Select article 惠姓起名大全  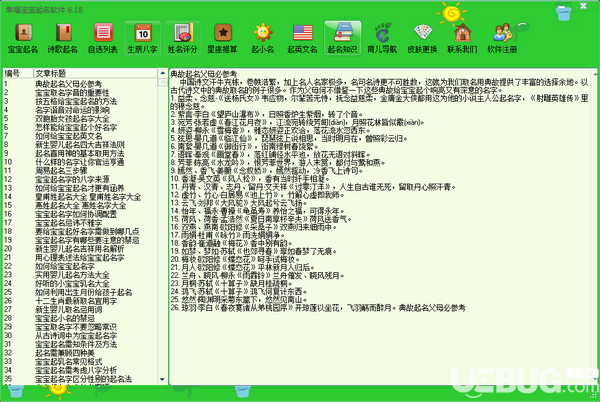tap(80, 205)
